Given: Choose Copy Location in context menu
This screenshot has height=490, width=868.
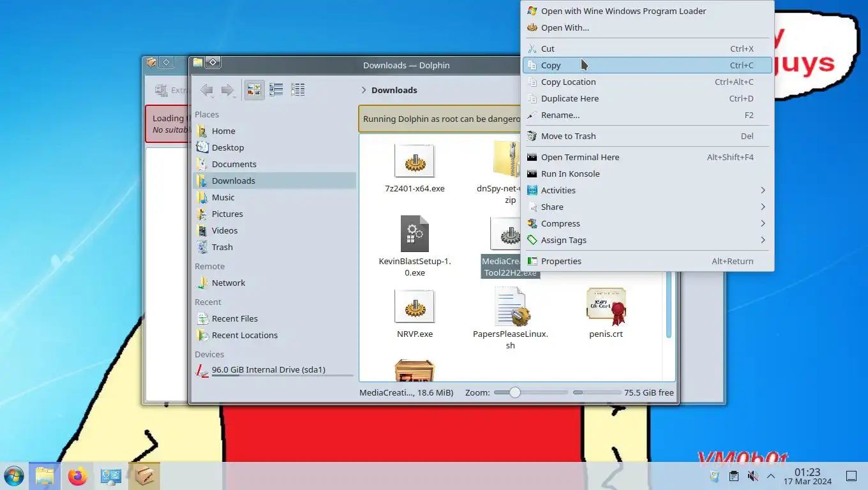Looking at the screenshot, I should tap(647, 82).
